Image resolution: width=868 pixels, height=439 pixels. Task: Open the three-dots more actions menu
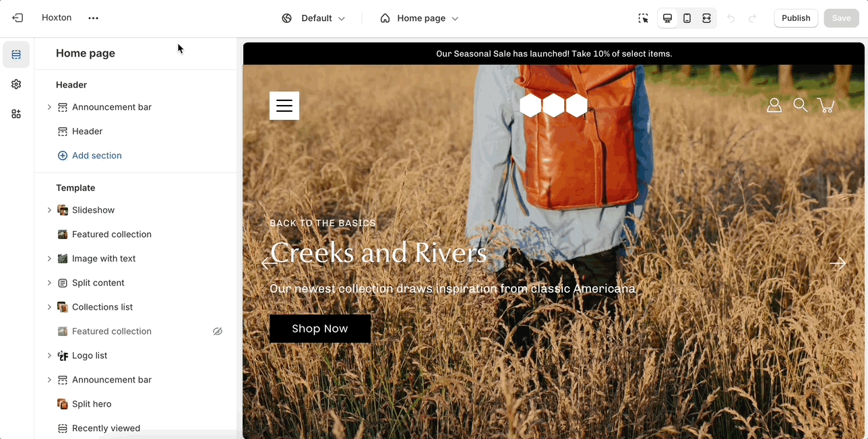click(93, 18)
